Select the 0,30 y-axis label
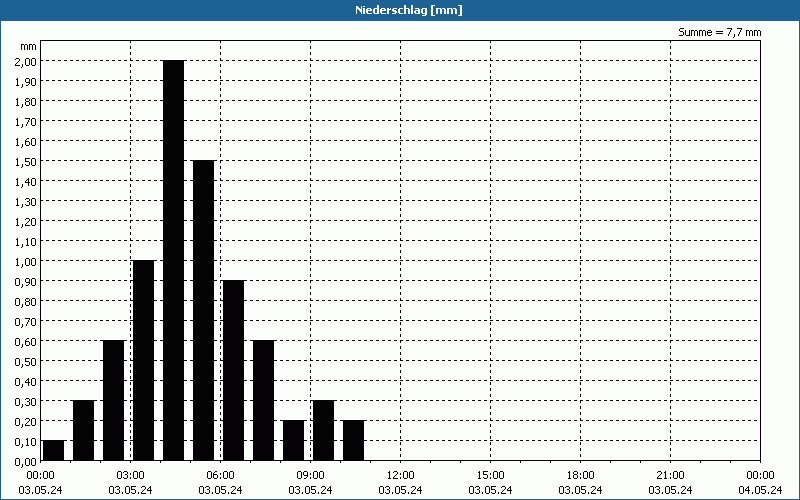 pyautogui.click(x=27, y=402)
